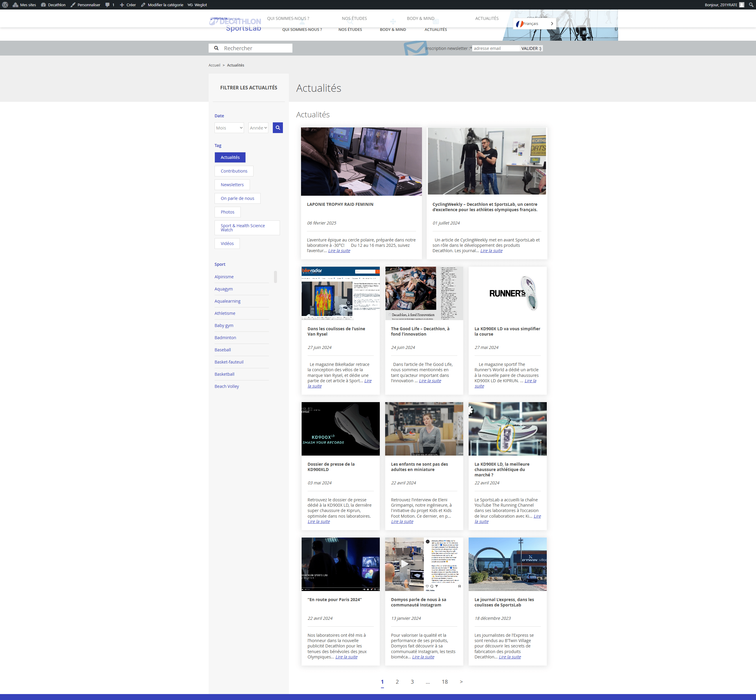Image resolution: width=756 pixels, height=700 pixels.
Task: Open Les enfants ne sont pas des adultes title
Action: [x=419, y=467]
